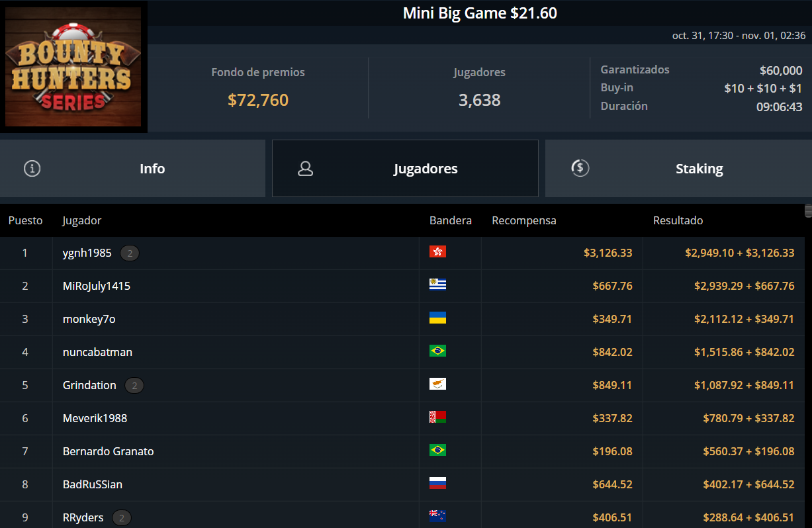The height and width of the screenshot is (528, 812).
Task: Click the player silhouette icon
Action: click(x=305, y=169)
